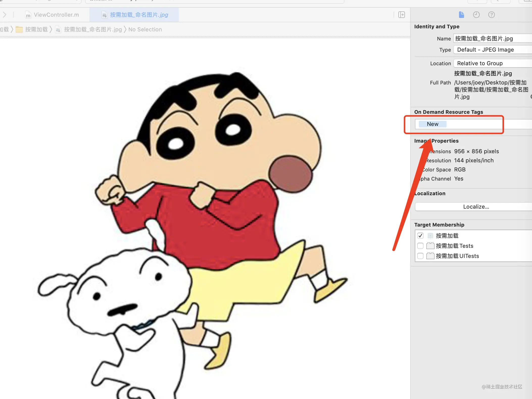Click the folder icon in breadcrumb
532x399 pixels.
[19, 30]
